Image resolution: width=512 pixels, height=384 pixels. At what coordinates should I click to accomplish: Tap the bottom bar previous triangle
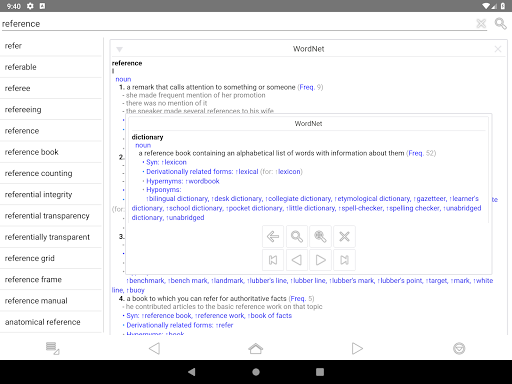(x=154, y=348)
